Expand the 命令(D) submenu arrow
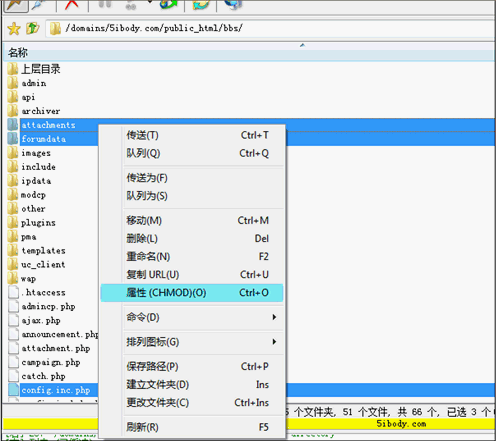Image resolution: width=496 pixels, height=441 pixels. point(274,317)
